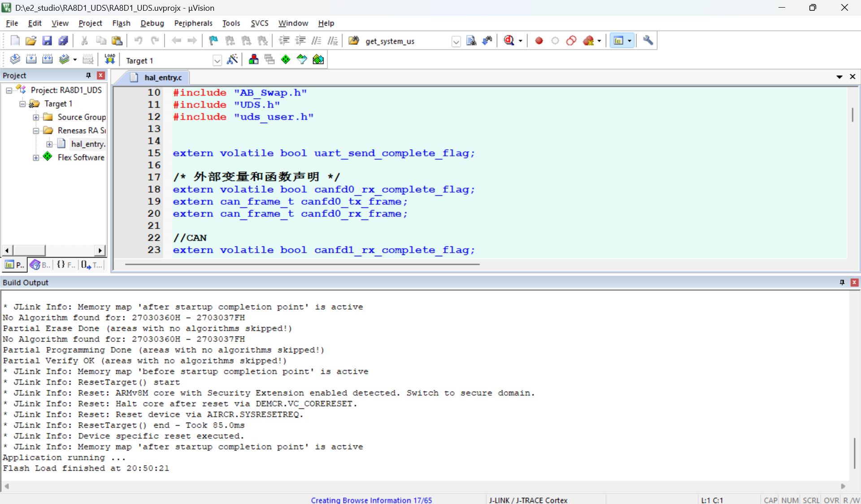This screenshot has width=861, height=504.
Task: Open the get_system_us search dropdown
Action: tap(456, 42)
